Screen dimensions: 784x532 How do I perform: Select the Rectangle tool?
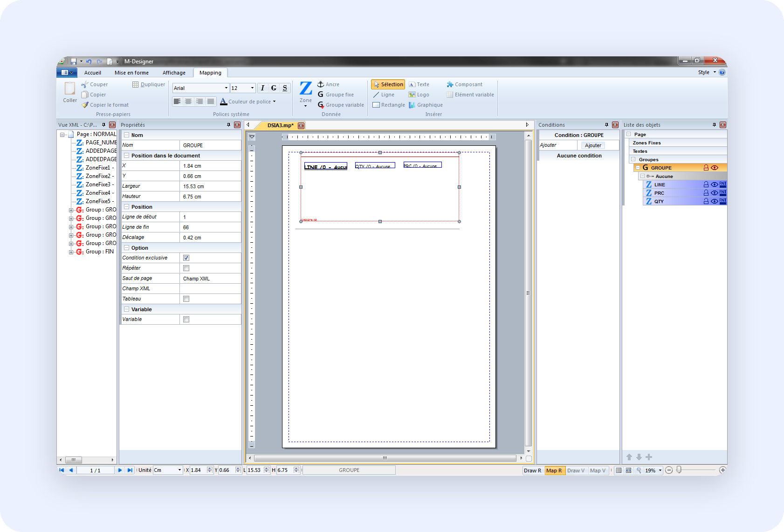pyautogui.click(x=389, y=105)
